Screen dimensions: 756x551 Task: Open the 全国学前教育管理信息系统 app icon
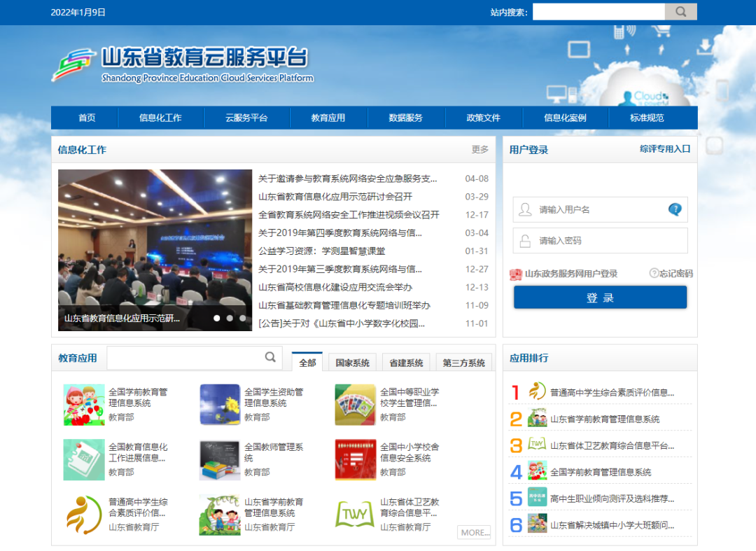[x=83, y=404]
